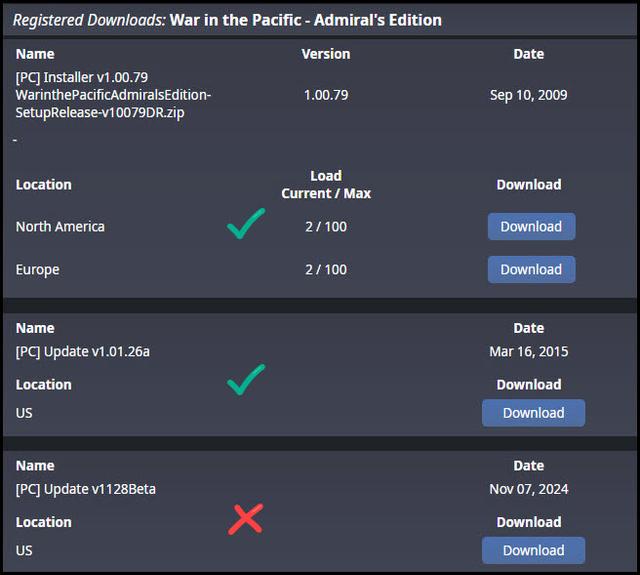Click the Europe load value 2 / 100
The height and width of the screenshot is (575, 640).
[326, 269]
